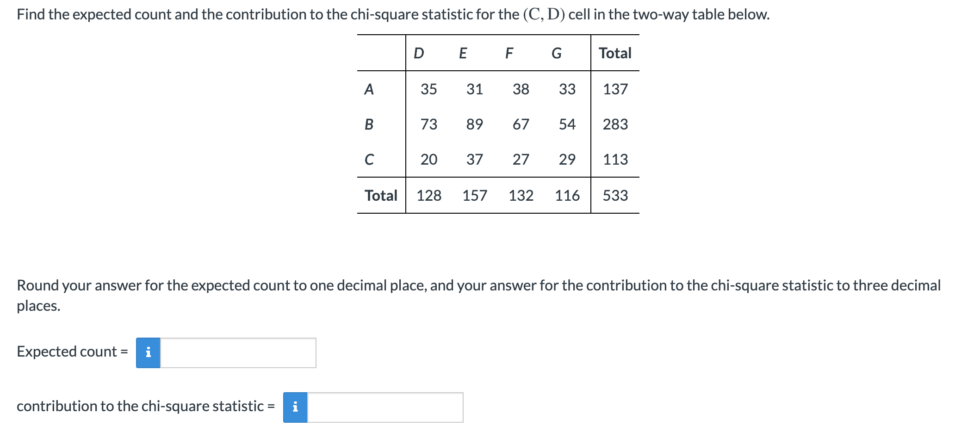
Task: Select the grand total 533
Action: 617,196
